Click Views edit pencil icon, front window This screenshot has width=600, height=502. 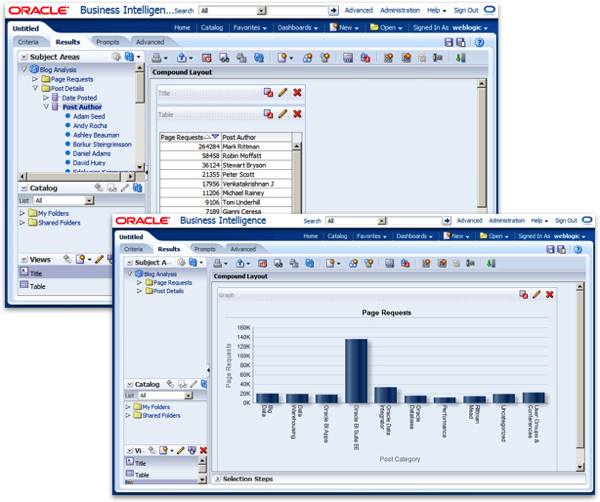[x=181, y=450]
